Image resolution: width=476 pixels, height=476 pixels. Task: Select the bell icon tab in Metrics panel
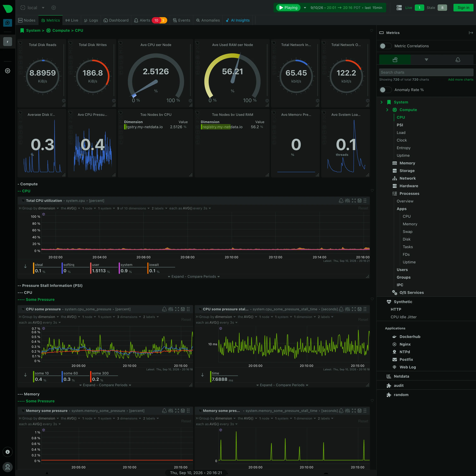coord(458,60)
